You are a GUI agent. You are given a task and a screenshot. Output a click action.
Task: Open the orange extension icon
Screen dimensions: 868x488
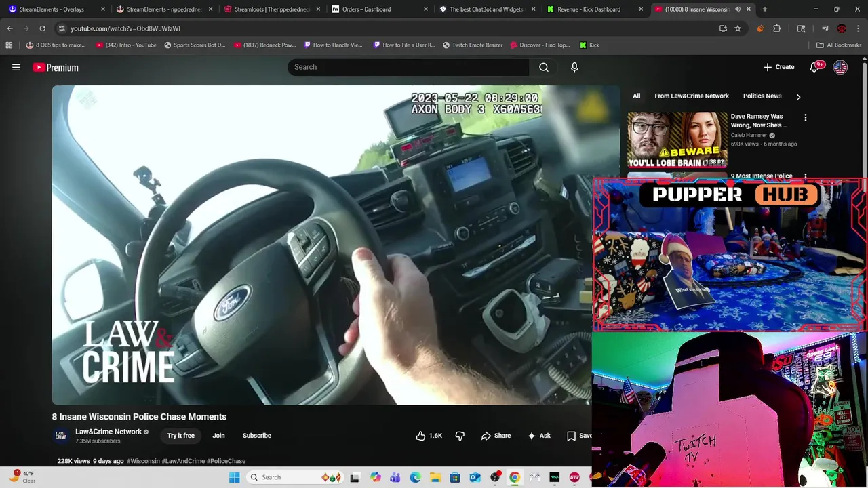(x=760, y=28)
